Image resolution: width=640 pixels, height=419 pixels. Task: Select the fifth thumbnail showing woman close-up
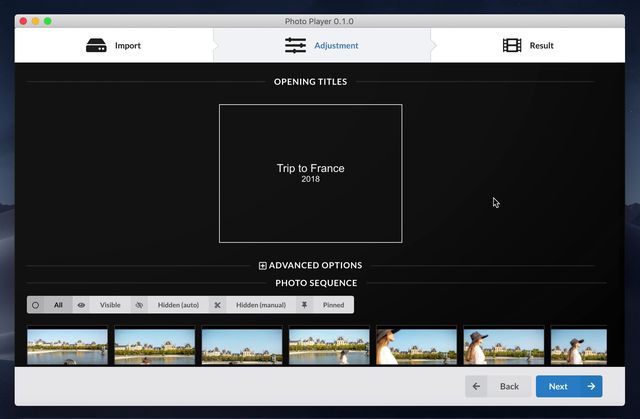(x=416, y=346)
